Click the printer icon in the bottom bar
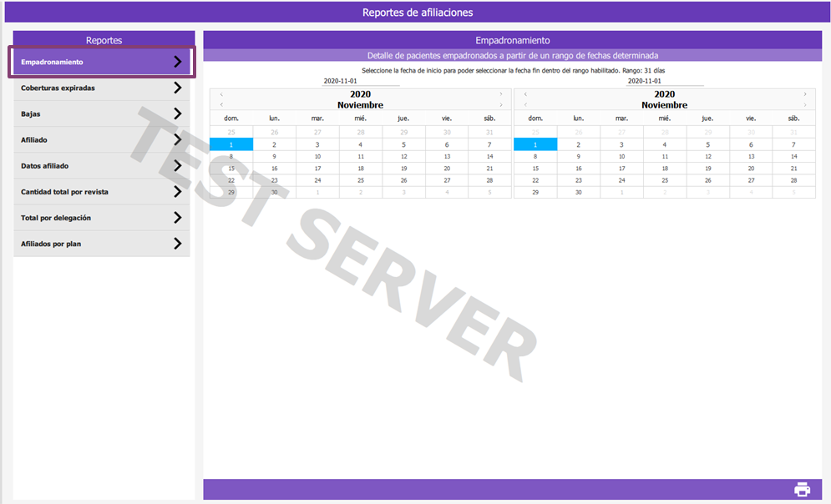The image size is (831, 504). (802, 489)
